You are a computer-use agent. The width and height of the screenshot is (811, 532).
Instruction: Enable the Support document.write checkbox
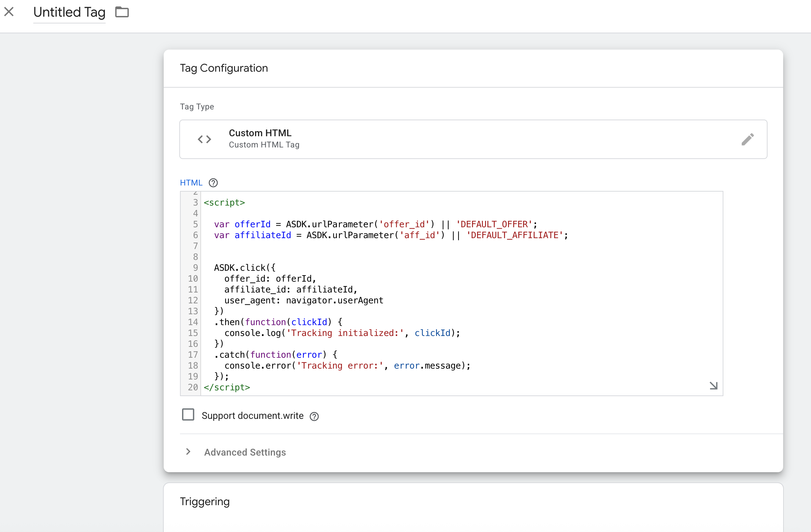click(x=188, y=415)
